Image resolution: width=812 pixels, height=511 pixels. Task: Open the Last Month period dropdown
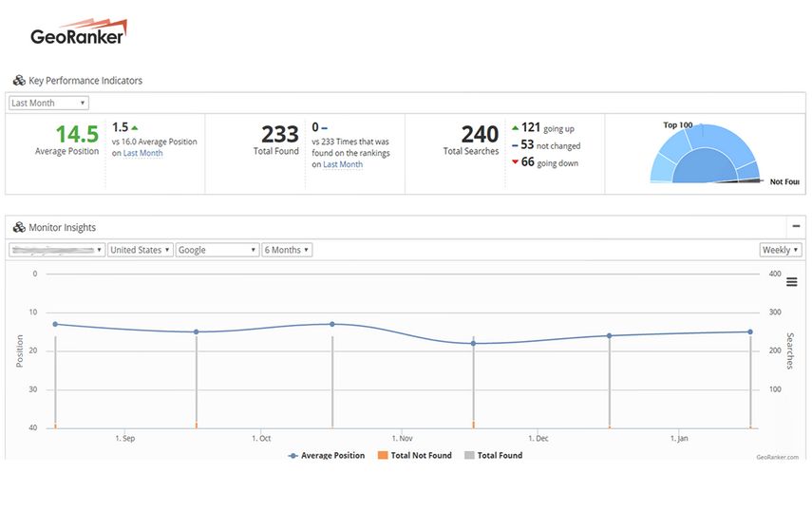48,103
